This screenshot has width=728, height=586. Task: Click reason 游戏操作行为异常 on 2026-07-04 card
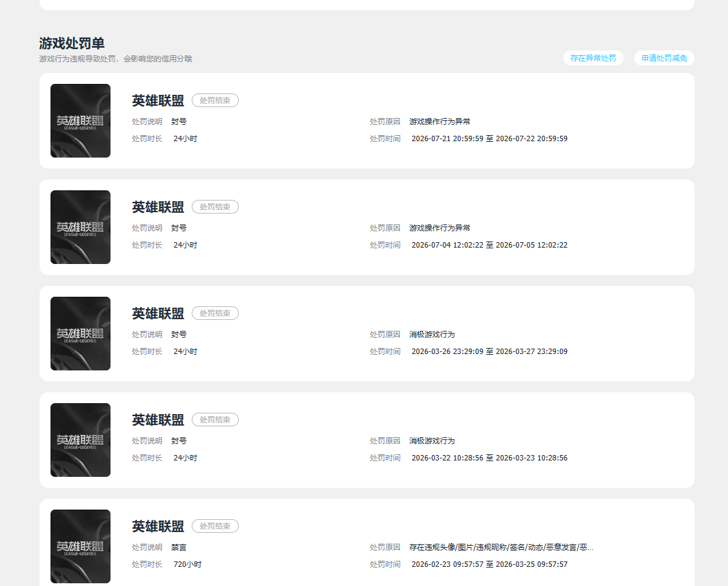(439, 228)
